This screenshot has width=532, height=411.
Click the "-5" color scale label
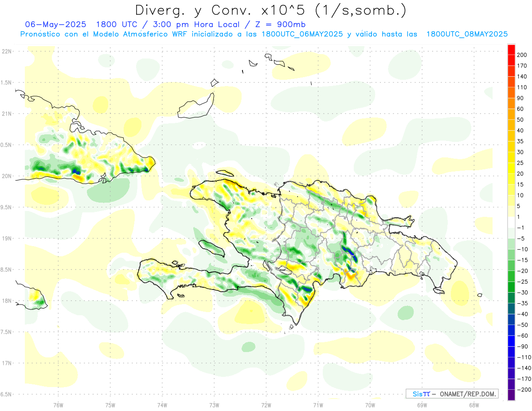[x=521, y=239]
